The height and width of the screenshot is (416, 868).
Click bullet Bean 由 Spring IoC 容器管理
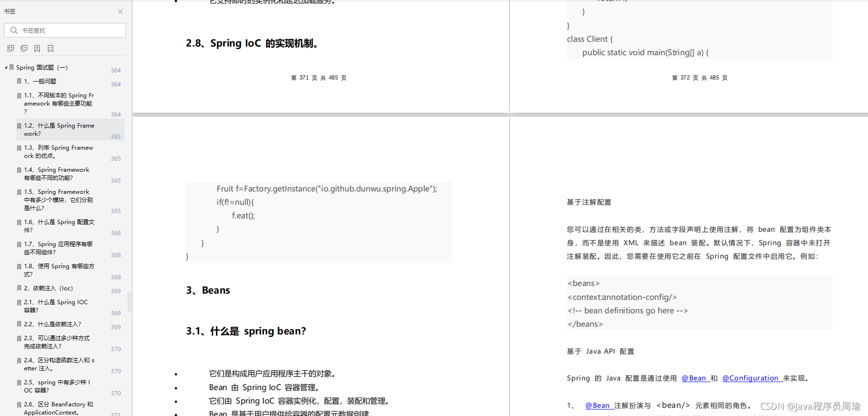point(265,387)
